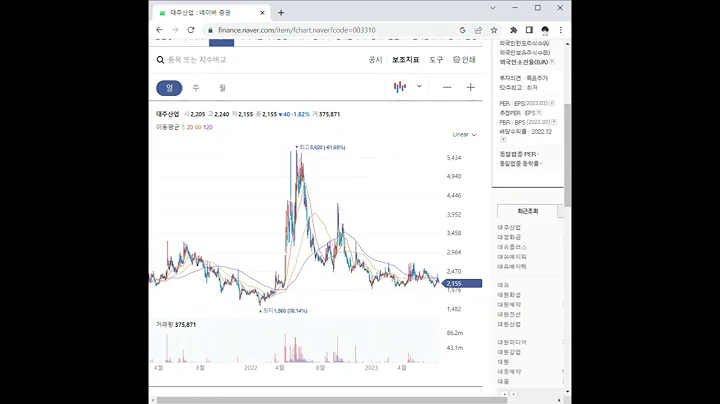Click the Google icon in the address bar

[x=462, y=30]
